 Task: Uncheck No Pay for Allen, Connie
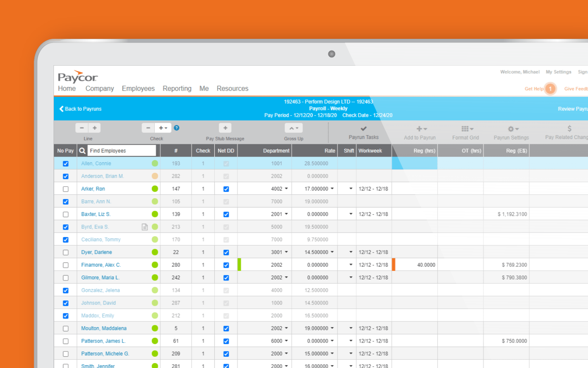[x=66, y=164]
